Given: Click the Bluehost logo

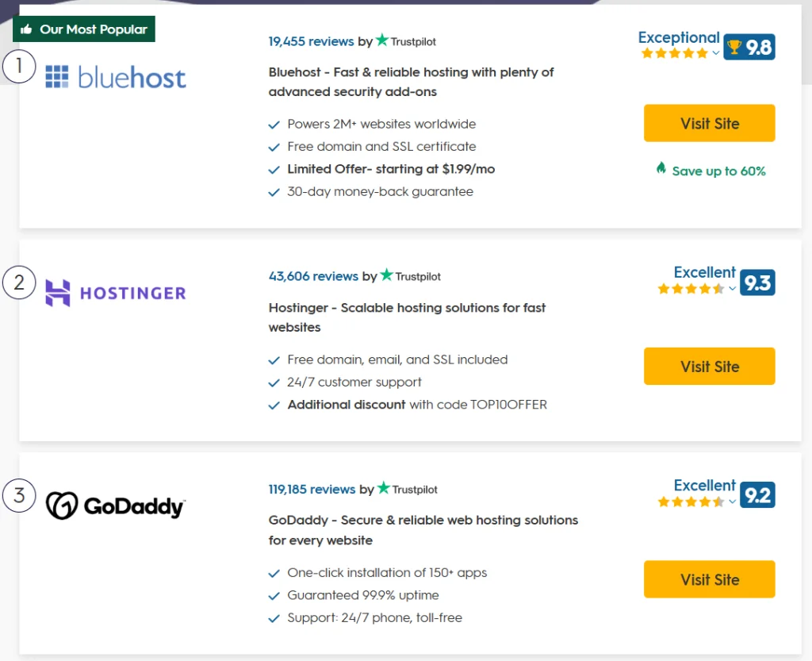Looking at the screenshot, I should tap(116, 77).
